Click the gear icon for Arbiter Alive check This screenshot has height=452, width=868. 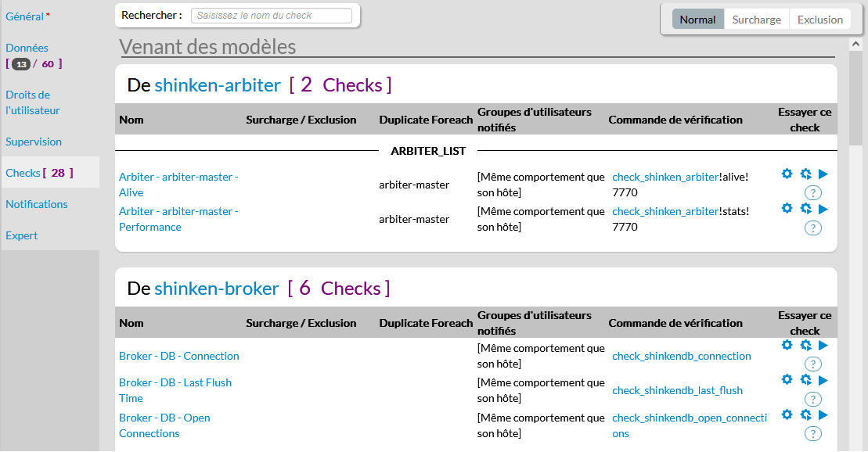(787, 174)
